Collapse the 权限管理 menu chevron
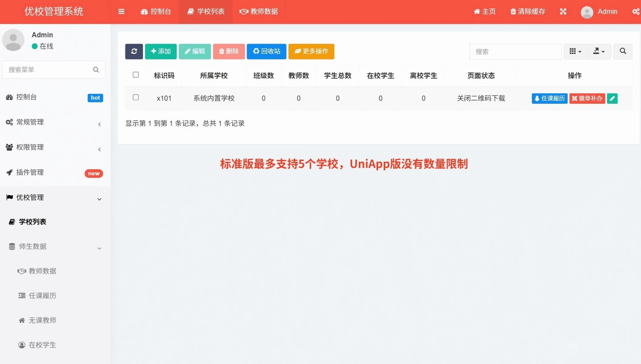641x364 pixels. (x=100, y=149)
